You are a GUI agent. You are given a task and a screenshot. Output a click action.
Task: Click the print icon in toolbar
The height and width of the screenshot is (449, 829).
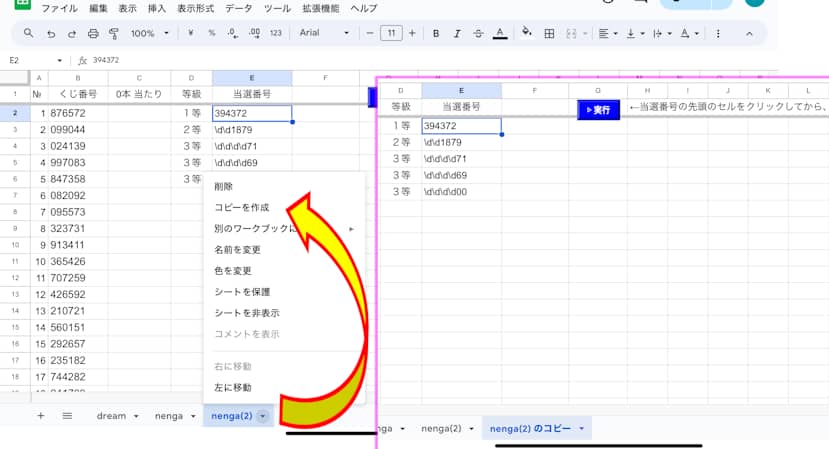click(x=92, y=33)
